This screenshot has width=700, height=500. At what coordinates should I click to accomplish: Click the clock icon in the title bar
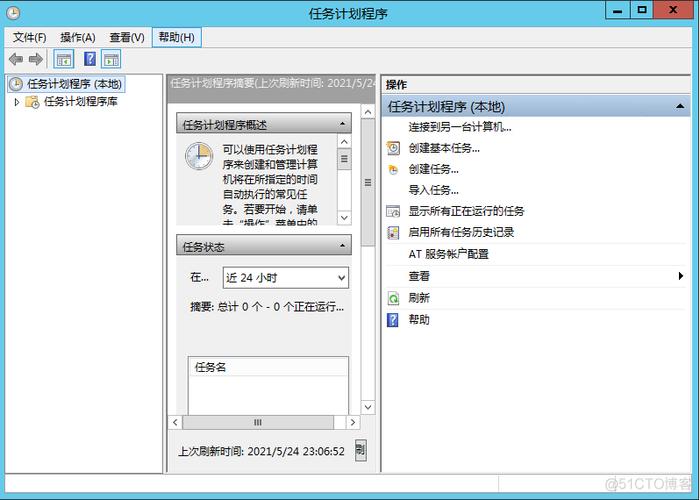click(x=13, y=13)
